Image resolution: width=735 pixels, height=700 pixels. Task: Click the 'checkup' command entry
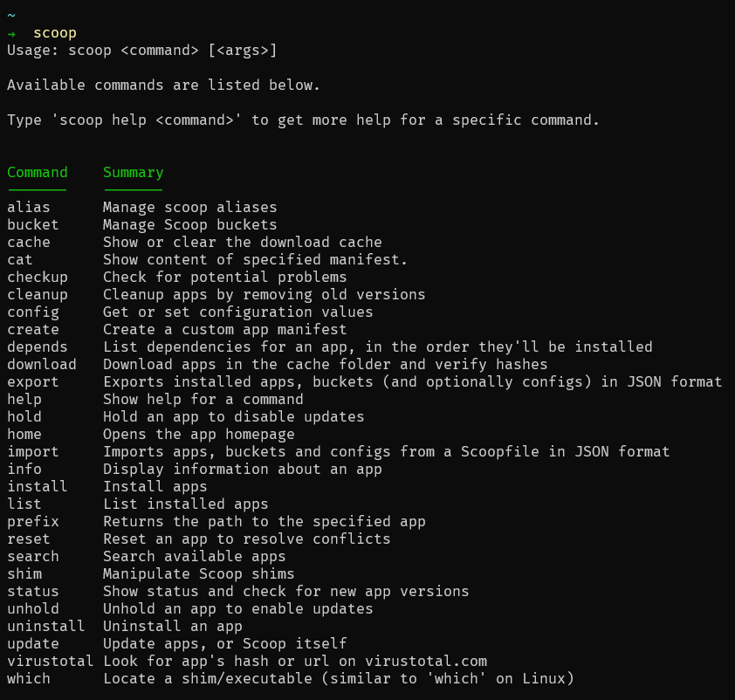[x=38, y=278]
